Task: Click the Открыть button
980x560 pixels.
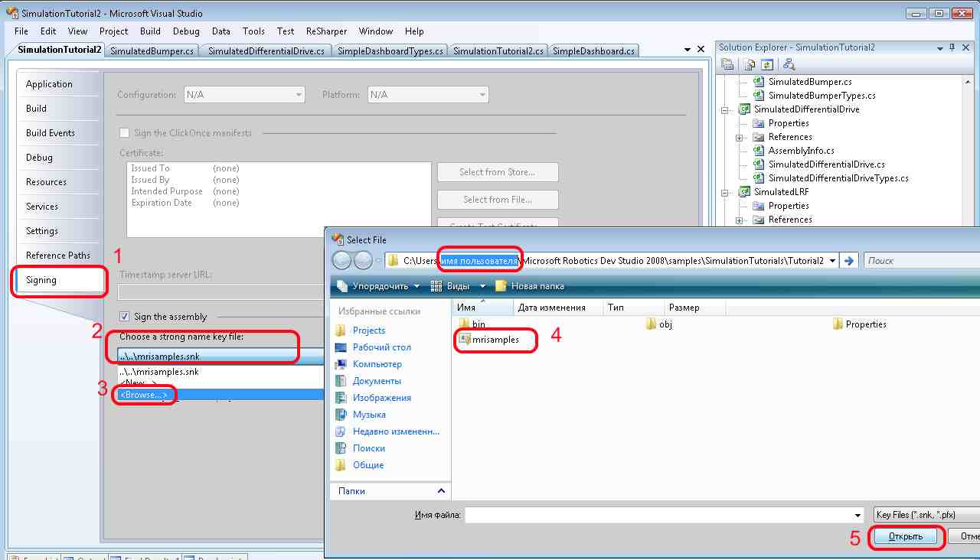Action: pos(906,537)
